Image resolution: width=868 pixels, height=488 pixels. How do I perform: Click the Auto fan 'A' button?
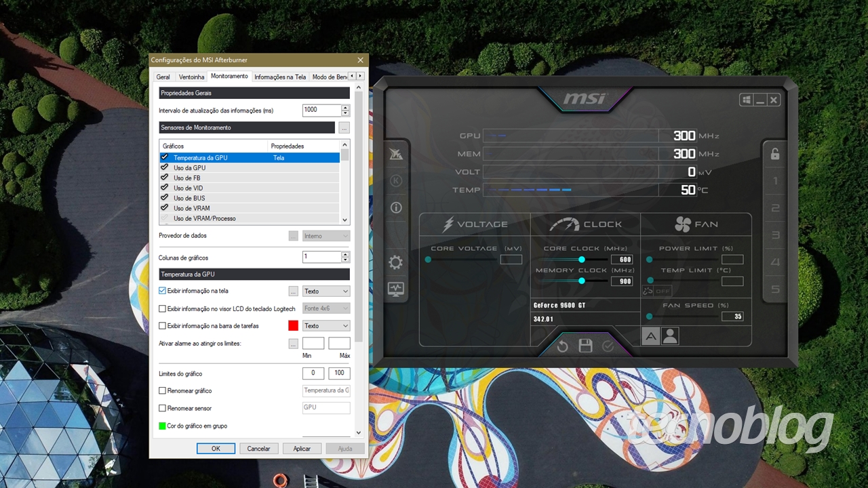point(650,335)
